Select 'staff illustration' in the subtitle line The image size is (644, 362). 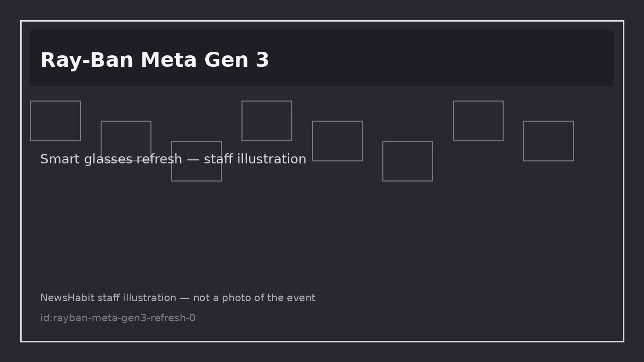(x=255, y=159)
